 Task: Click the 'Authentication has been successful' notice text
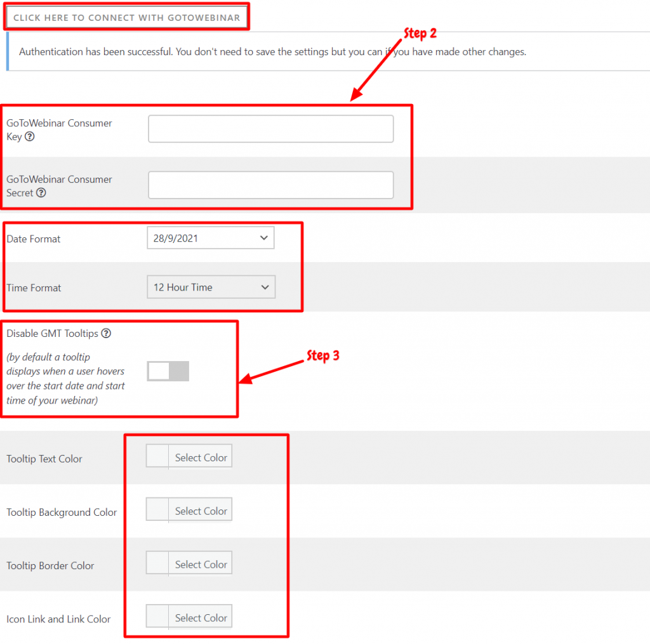(x=272, y=52)
